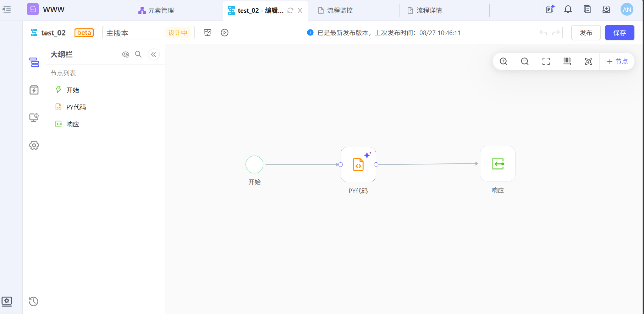Click the auto-layout nodes icon
644x314 pixels.
pyautogui.click(x=567, y=61)
